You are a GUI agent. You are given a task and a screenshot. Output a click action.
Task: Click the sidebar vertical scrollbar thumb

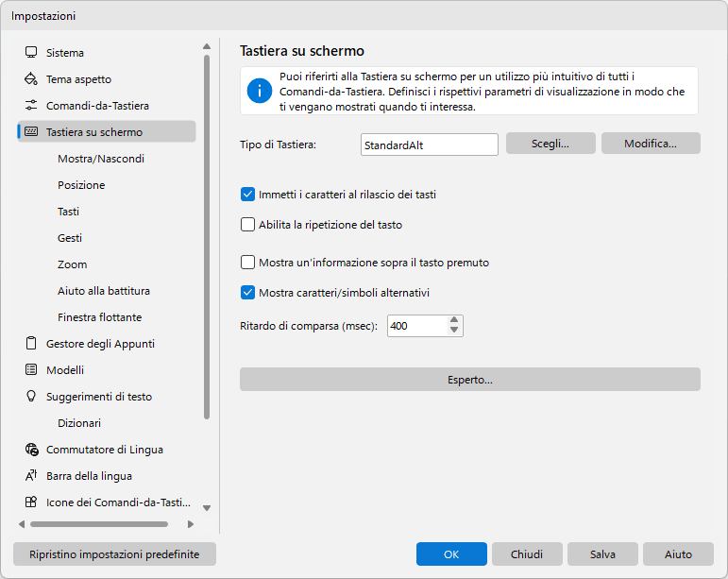pos(207,237)
